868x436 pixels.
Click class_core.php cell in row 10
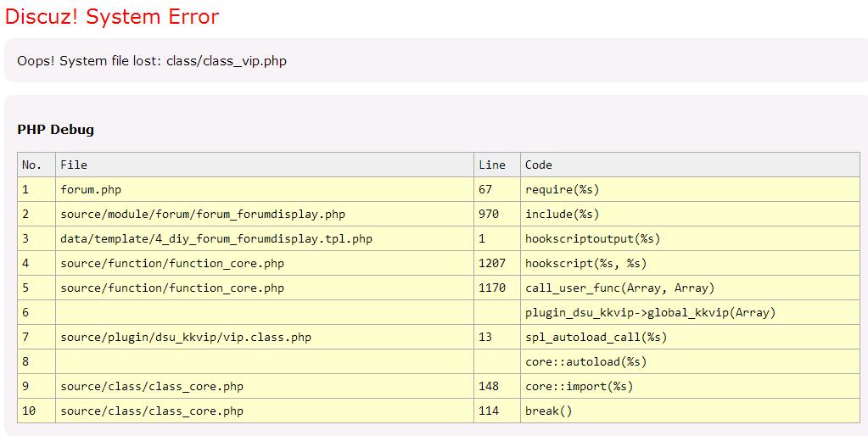[265, 411]
